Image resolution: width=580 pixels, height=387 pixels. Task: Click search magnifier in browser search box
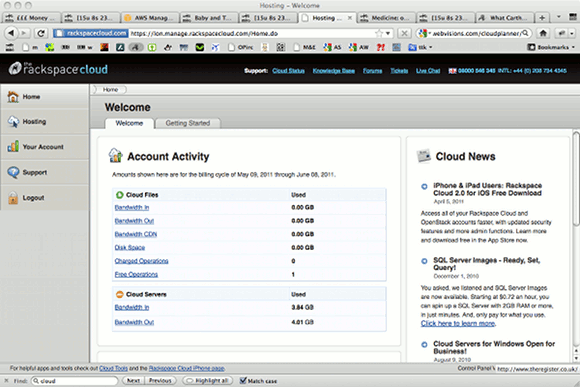coord(525,33)
